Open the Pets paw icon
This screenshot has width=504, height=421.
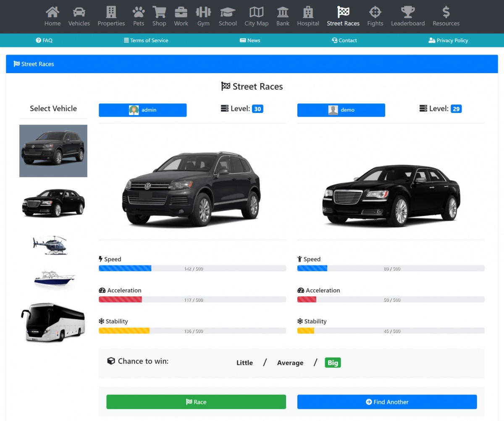pyautogui.click(x=139, y=12)
